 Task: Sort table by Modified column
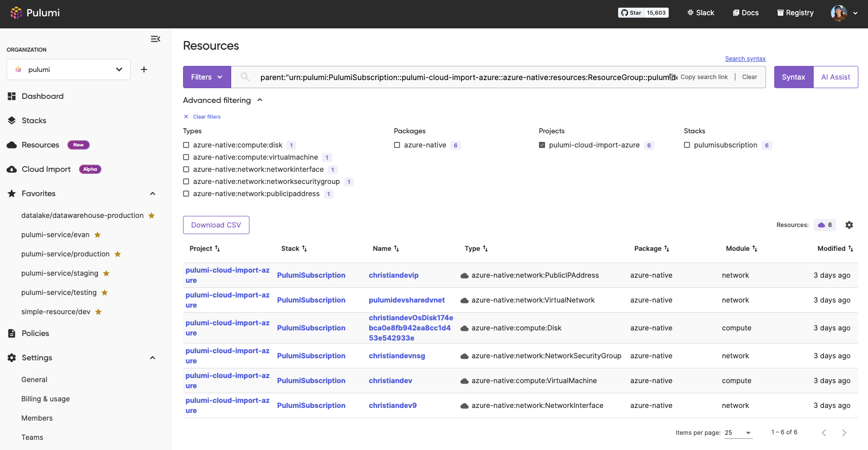(836, 248)
